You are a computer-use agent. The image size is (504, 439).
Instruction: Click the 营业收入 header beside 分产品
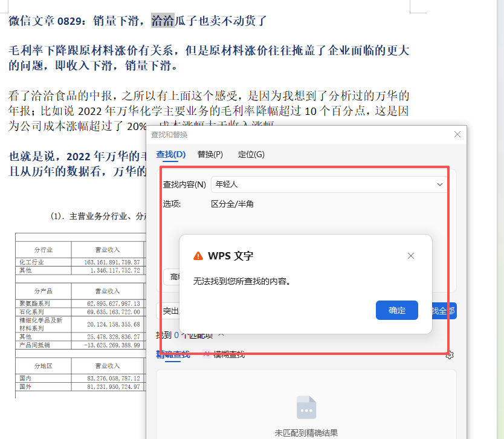point(108,291)
